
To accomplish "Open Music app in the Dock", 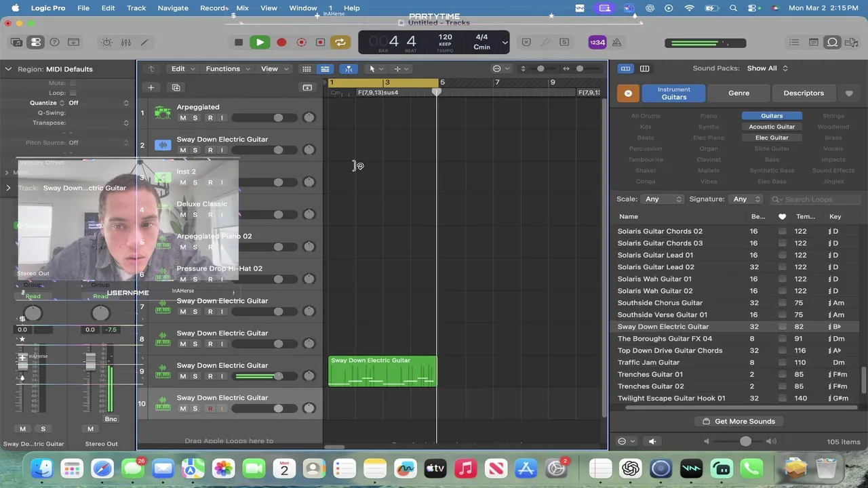I will click(465, 468).
